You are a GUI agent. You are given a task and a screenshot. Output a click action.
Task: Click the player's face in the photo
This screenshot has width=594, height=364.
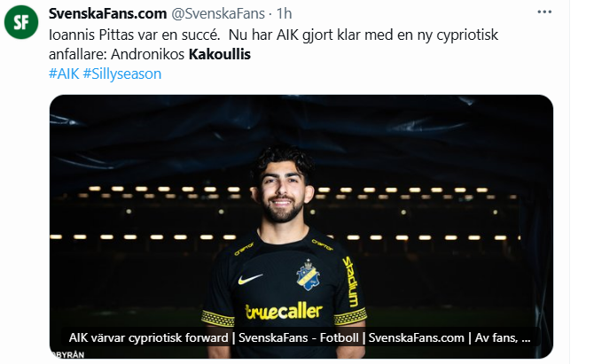click(283, 191)
